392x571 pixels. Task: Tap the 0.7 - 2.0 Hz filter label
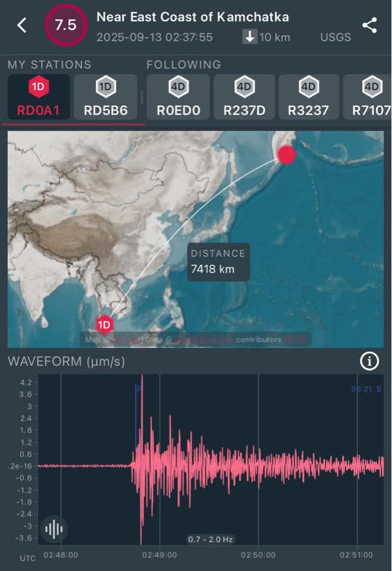(x=210, y=539)
